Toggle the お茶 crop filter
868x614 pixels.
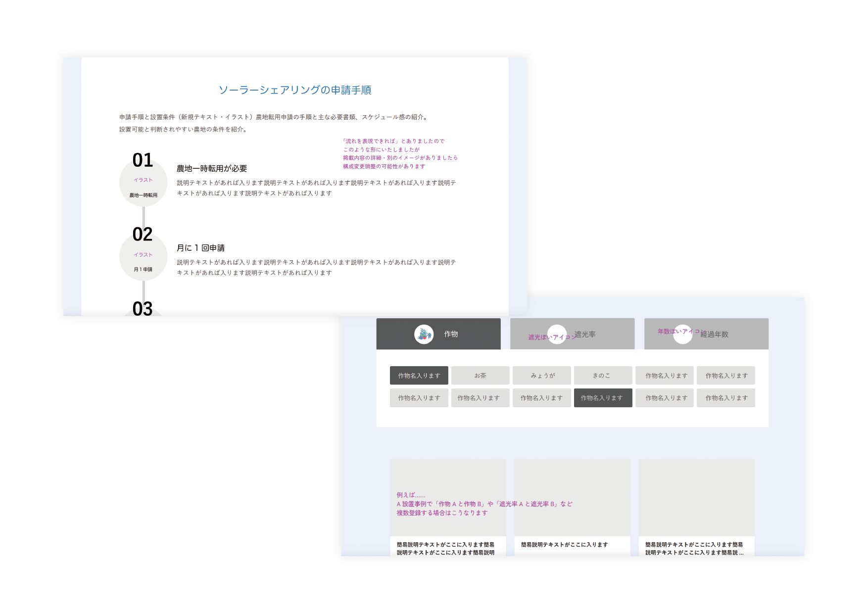tap(480, 376)
